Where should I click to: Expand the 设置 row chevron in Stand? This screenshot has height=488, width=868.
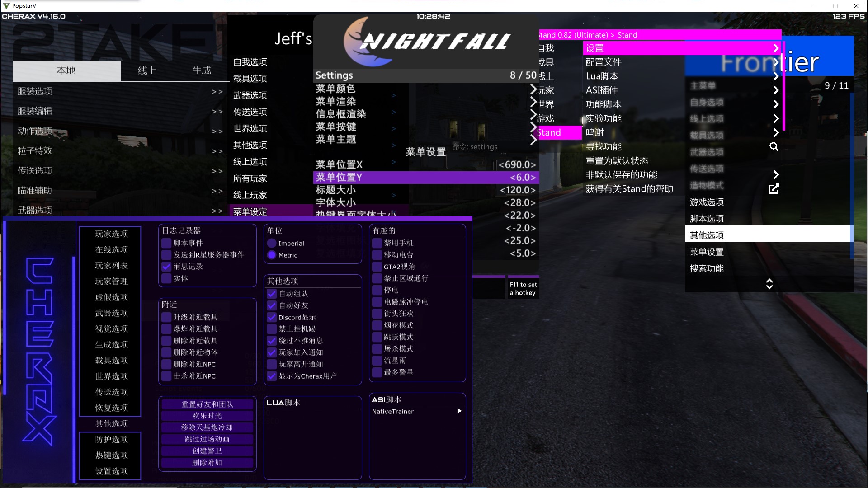(776, 48)
